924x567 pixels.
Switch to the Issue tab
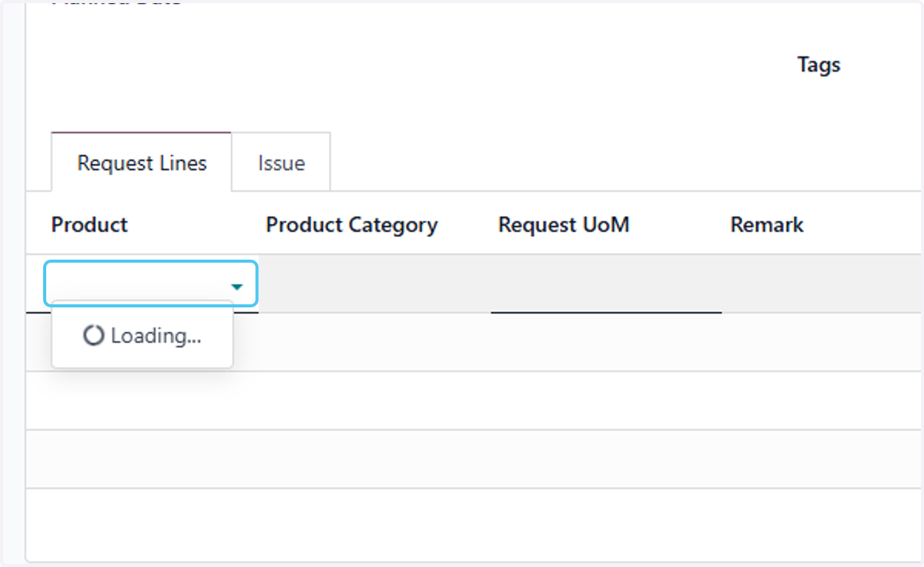point(281,163)
